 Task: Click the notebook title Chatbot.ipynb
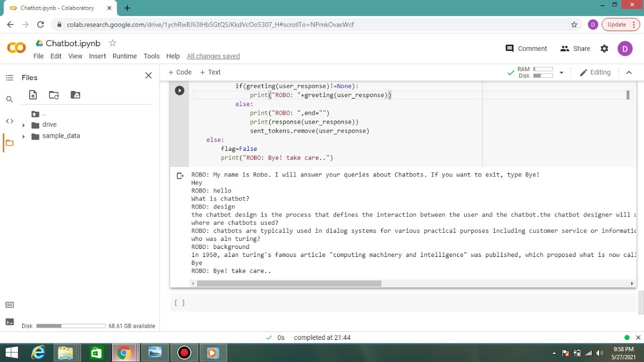point(73,43)
